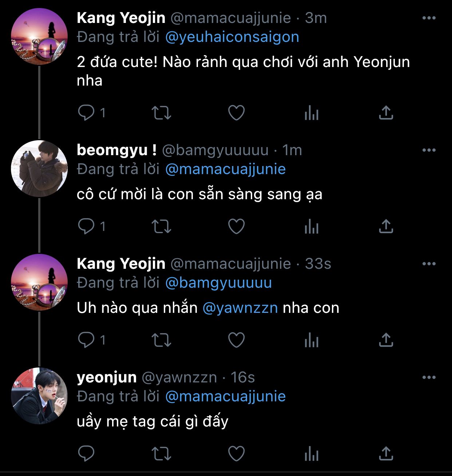
Task: Share Kang Yeojin's first tweet
Action: pos(386,113)
